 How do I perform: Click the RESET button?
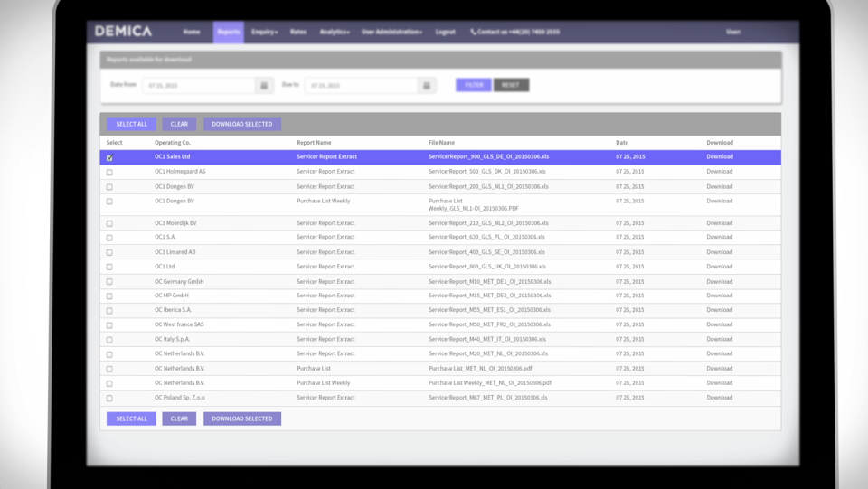[x=511, y=85]
